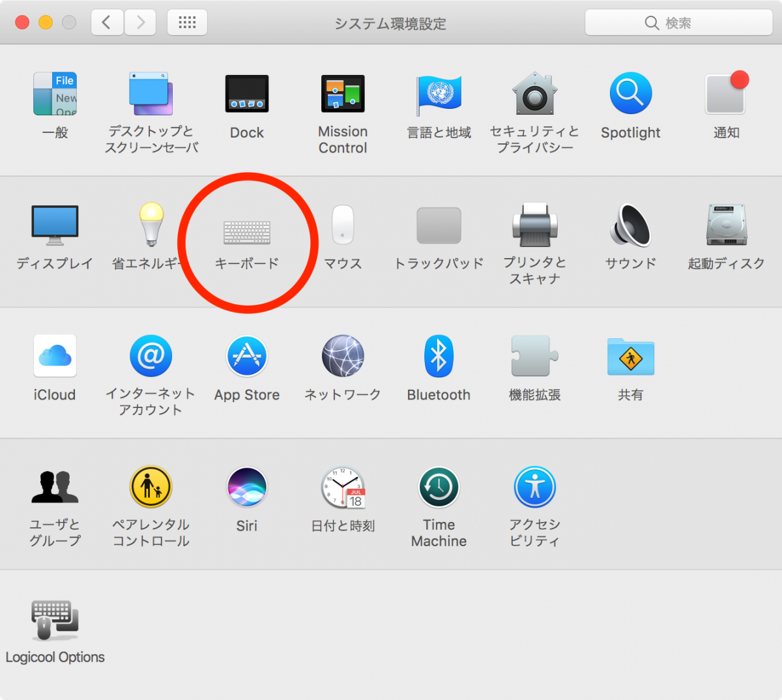Open トラックパッド (Trackpad) settings

(x=439, y=225)
